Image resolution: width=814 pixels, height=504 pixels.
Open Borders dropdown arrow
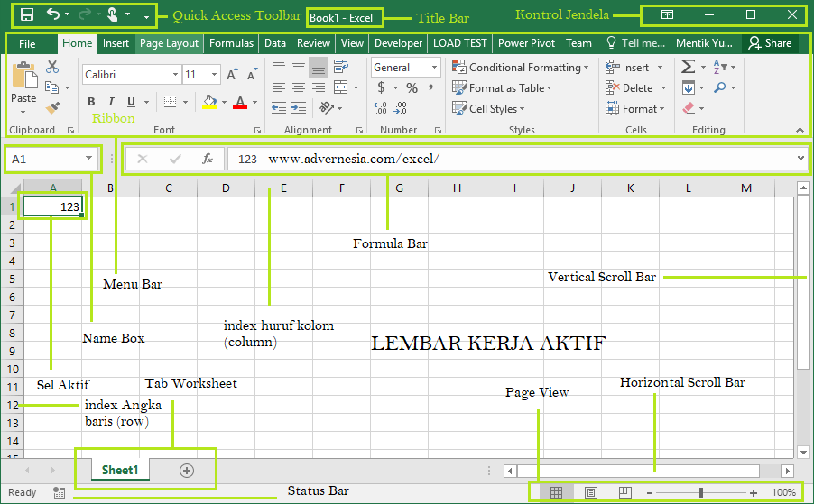coord(185,102)
